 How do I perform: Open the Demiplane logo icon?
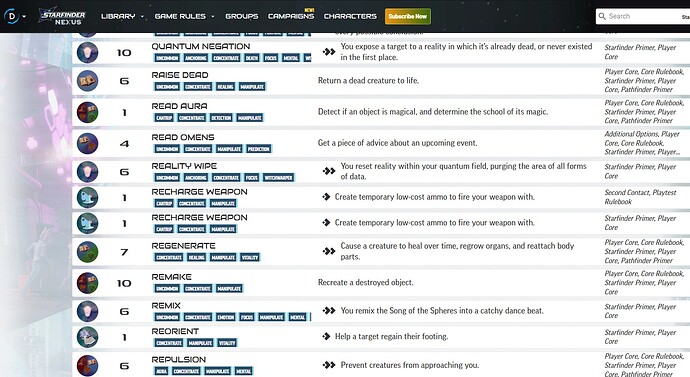[11, 17]
